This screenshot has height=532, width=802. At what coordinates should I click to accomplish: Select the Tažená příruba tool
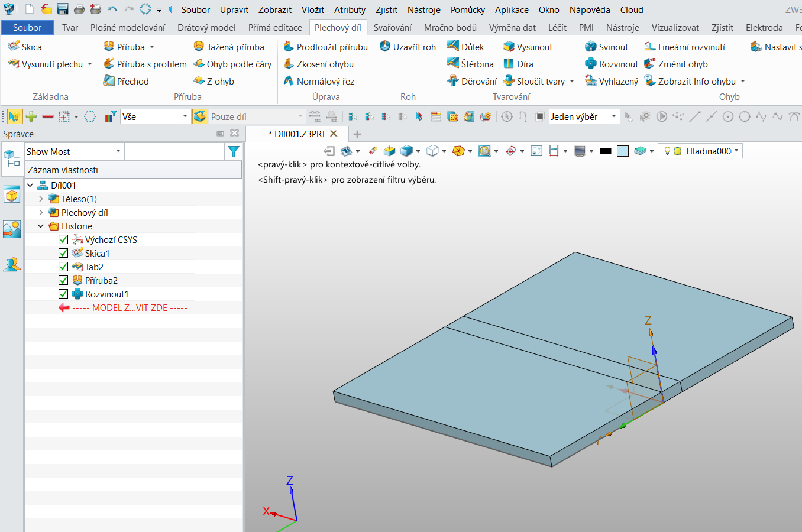tap(229, 47)
